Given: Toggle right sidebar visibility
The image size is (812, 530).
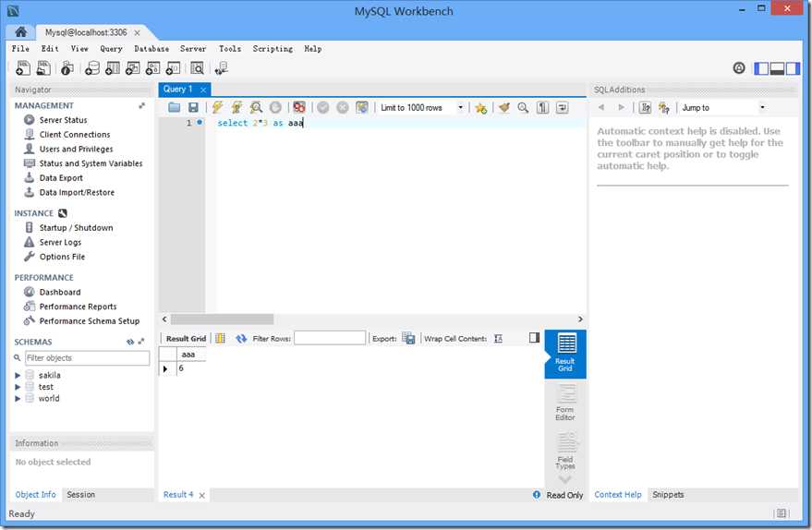Looking at the screenshot, I should pyautogui.click(x=793, y=67).
